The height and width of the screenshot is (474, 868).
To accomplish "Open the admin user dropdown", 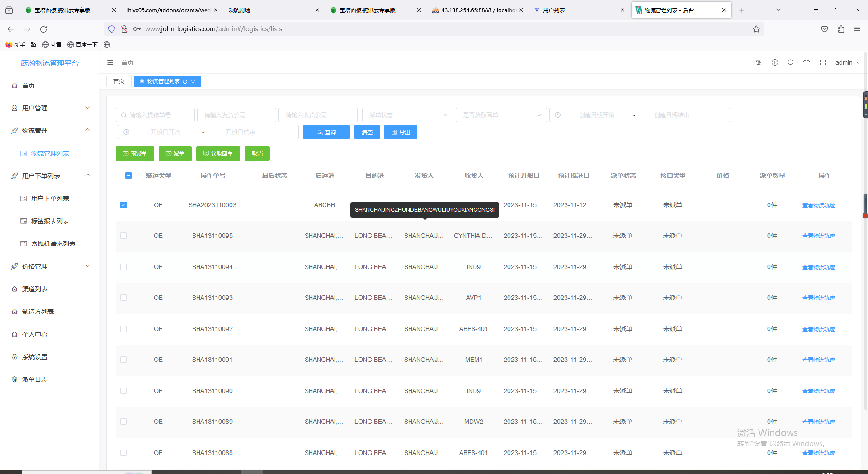I will [x=848, y=62].
